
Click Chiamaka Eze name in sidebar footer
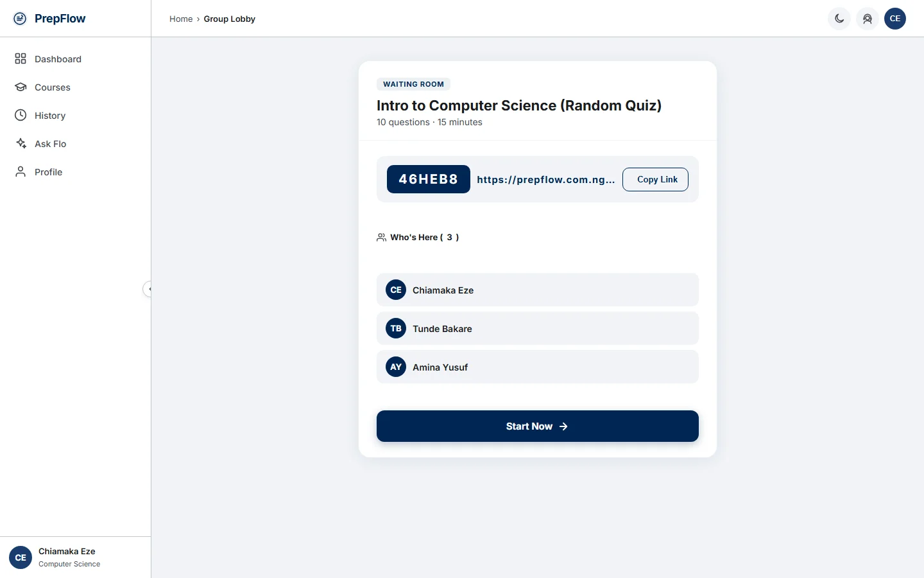pos(67,552)
